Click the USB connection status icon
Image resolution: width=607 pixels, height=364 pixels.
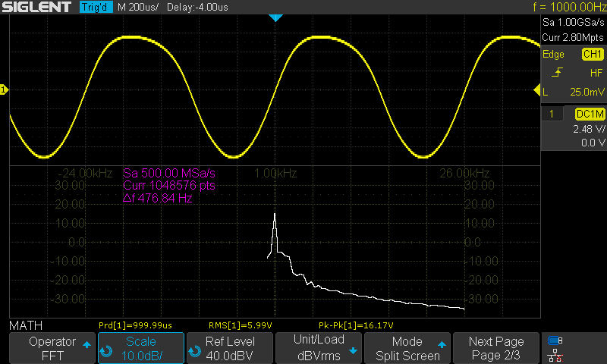pyautogui.click(x=555, y=340)
